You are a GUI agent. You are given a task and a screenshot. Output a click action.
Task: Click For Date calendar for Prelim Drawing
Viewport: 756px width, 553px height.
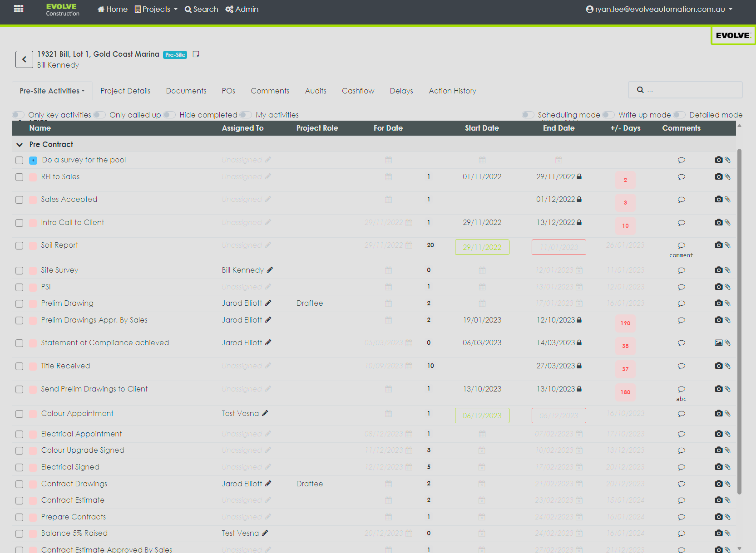[x=388, y=303]
